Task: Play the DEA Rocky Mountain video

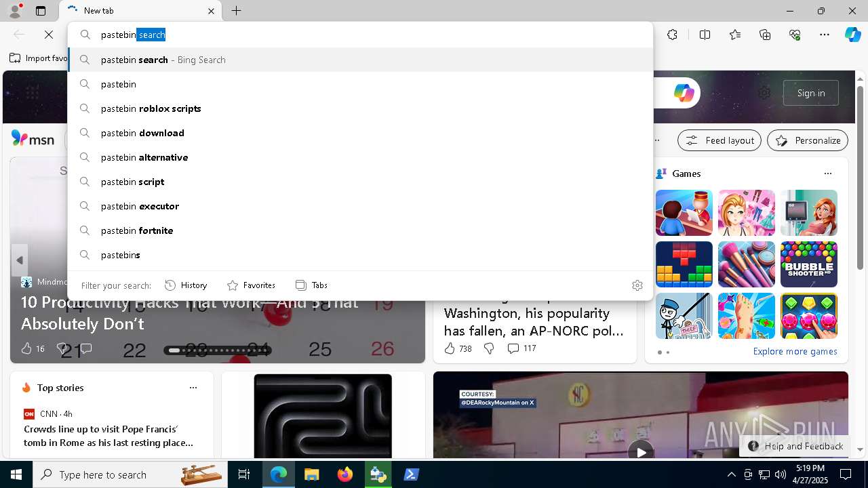Action: pos(641,451)
